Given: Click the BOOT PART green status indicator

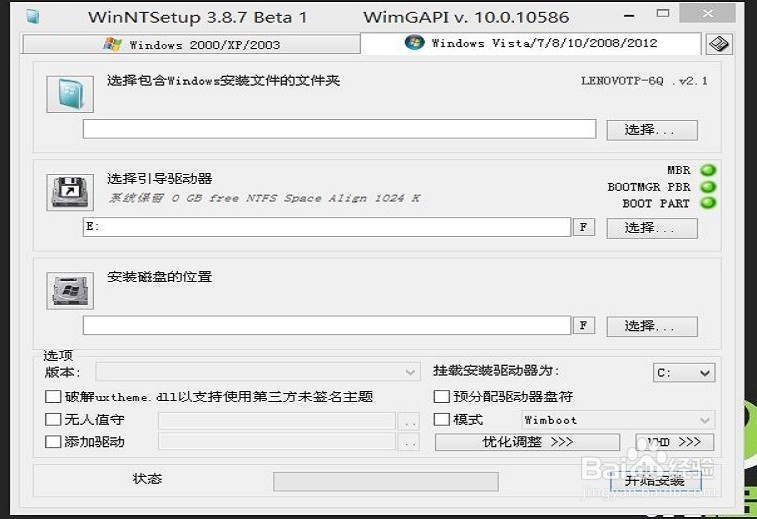Looking at the screenshot, I should pyautogui.click(x=708, y=203).
